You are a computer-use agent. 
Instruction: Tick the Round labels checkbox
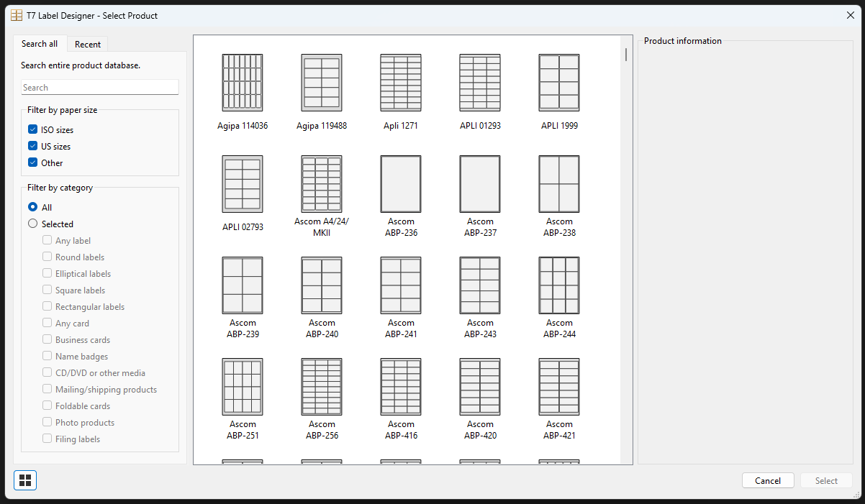(x=47, y=257)
